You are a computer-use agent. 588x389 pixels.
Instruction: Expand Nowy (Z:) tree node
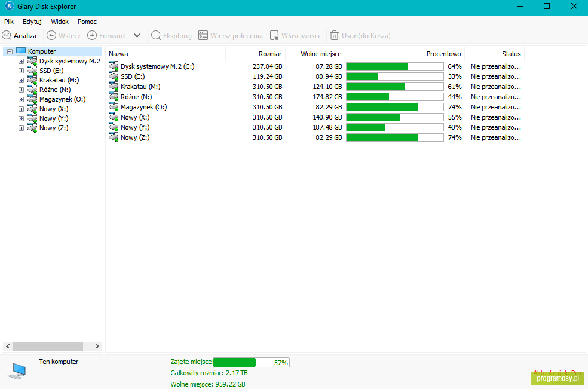[x=22, y=128]
